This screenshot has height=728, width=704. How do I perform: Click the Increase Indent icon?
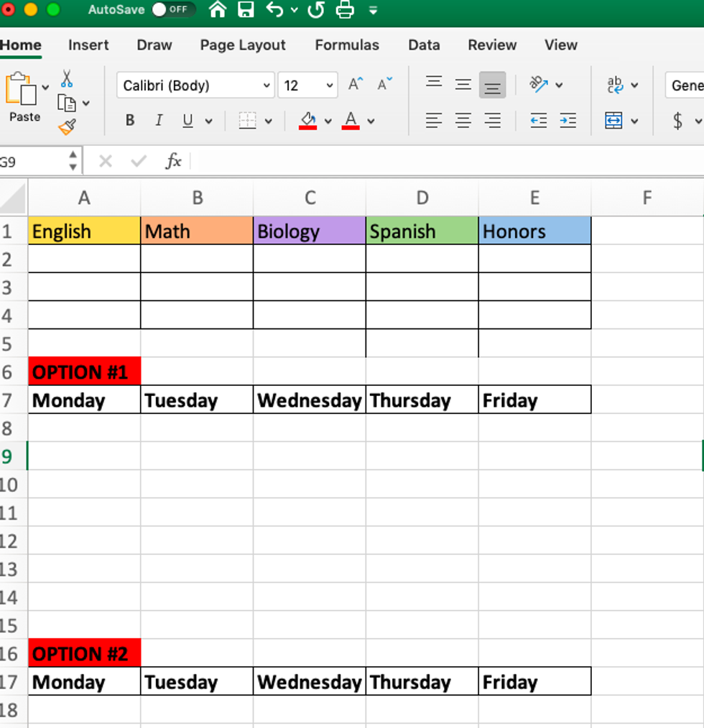point(568,120)
